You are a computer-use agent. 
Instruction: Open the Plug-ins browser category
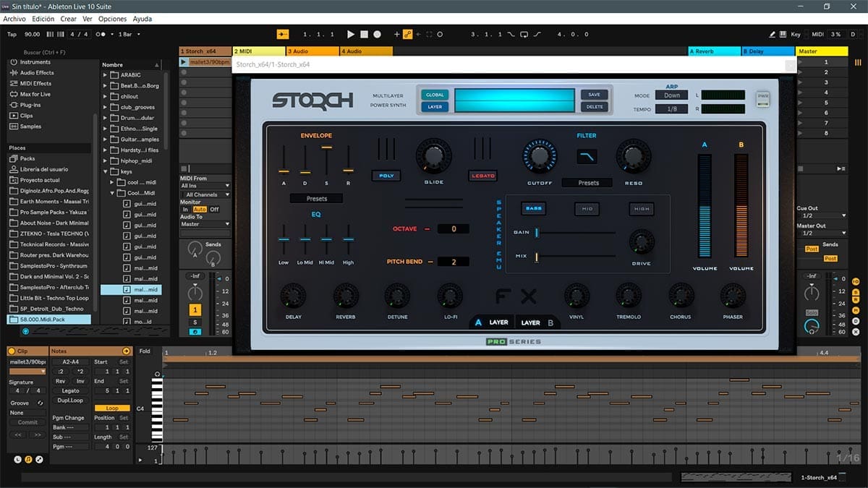[x=30, y=106]
